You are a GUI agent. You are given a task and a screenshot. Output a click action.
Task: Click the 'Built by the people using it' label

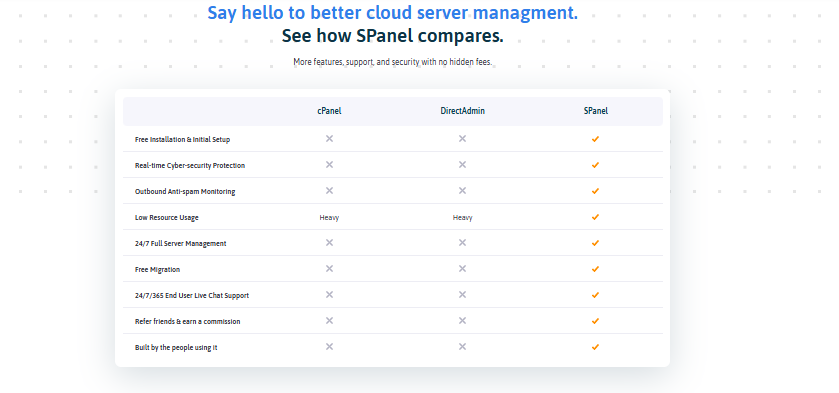click(176, 347)
